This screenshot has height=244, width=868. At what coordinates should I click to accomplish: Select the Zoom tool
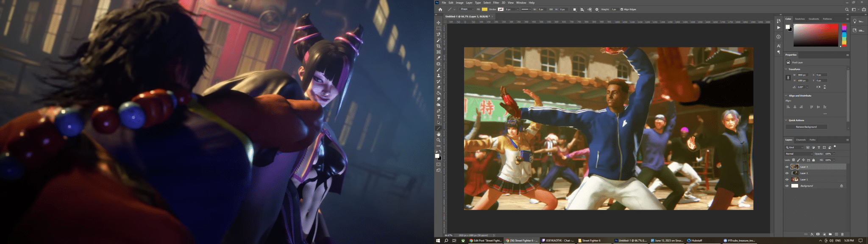[439, 140]
